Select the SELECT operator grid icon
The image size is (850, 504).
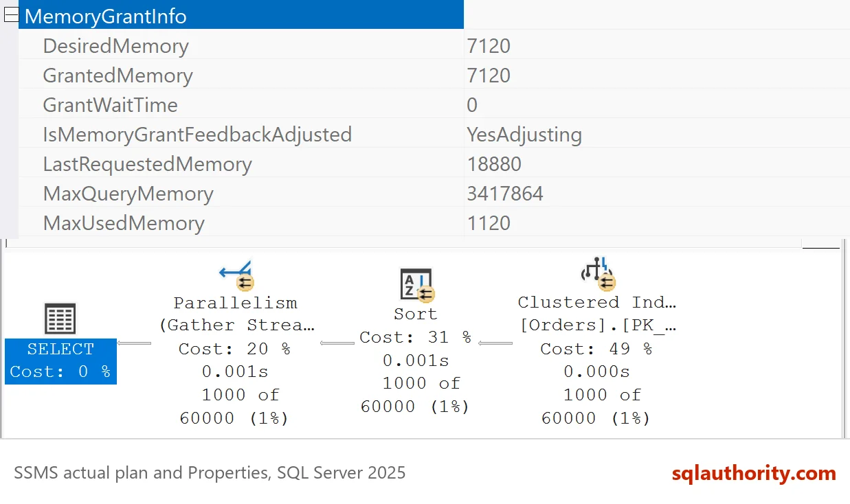60,319
